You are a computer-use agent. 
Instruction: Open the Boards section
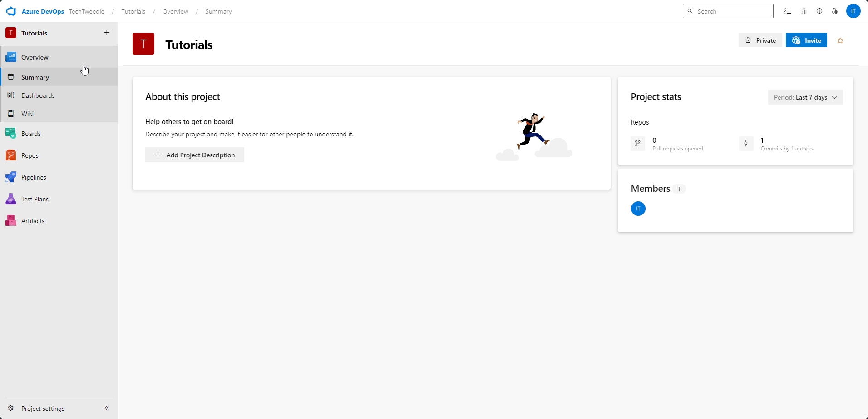pyautogui.click(x=30, y=133)
